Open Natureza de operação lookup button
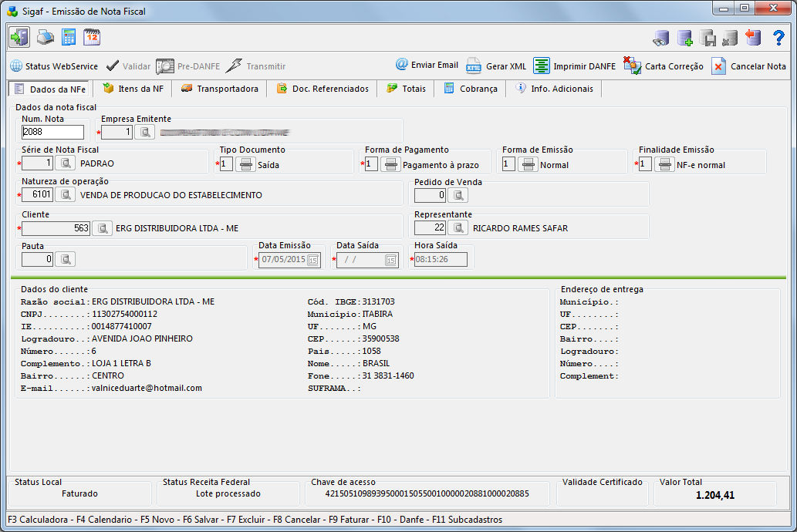The width and height of the screenshot is (797, 532). 66,195
